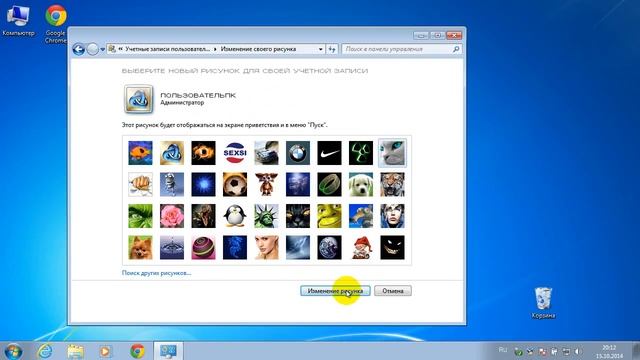Click Изменение своего рисунка breadcrumb
Screen dimensions: 640x360
pos(258,49)
